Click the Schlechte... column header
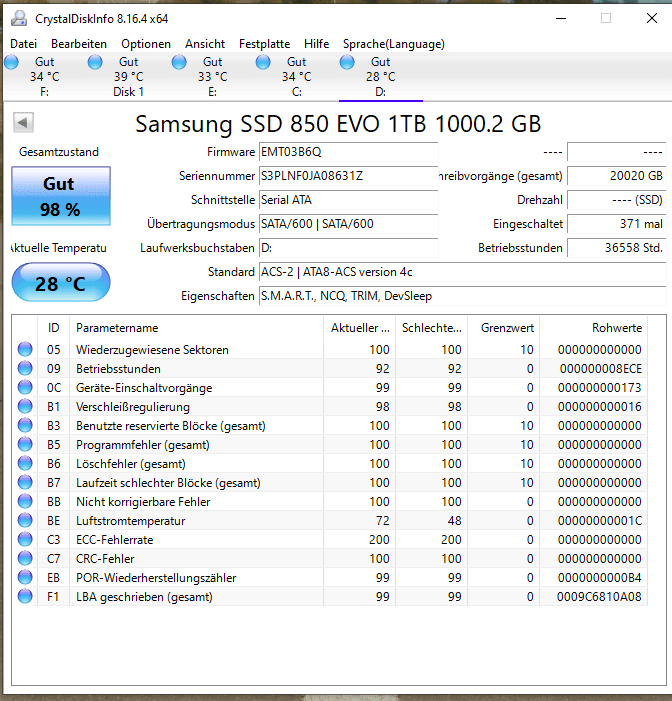 click(431, 328)
